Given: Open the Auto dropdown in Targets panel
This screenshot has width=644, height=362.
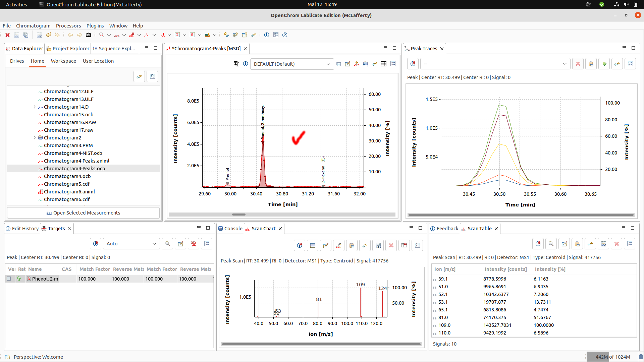Looking at the screenshot, I should click(x=131, y=244).
